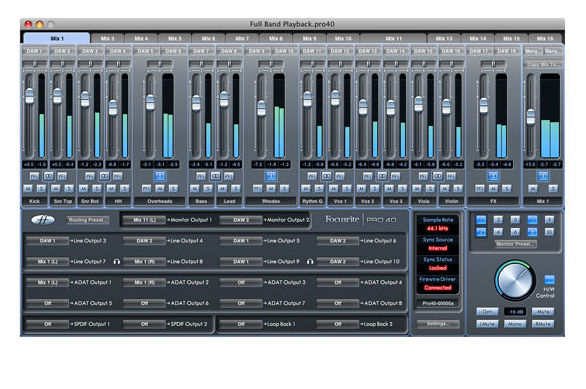
Task: Click the monitor volume knob
Action: click(515, 280)
